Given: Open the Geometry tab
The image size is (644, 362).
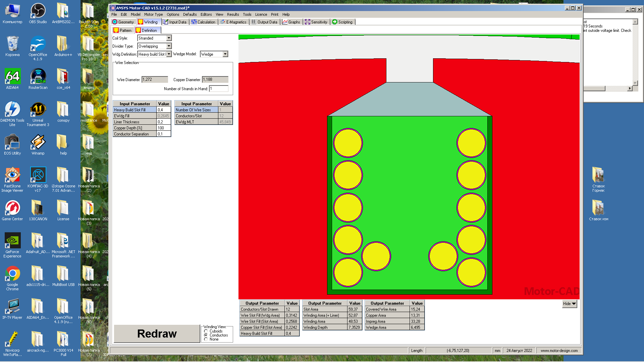Looking at the screenshot, I should [x=123, y=22].
